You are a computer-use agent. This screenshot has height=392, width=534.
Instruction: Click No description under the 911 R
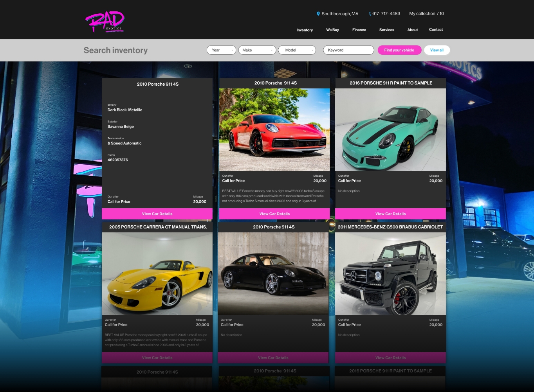tap(349, 191)
